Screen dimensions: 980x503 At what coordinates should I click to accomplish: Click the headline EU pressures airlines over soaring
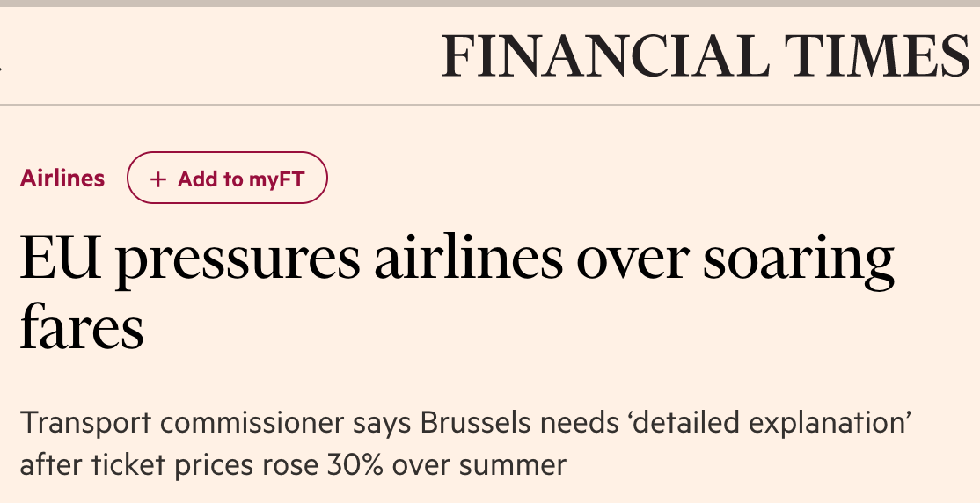tap(457, 258)
